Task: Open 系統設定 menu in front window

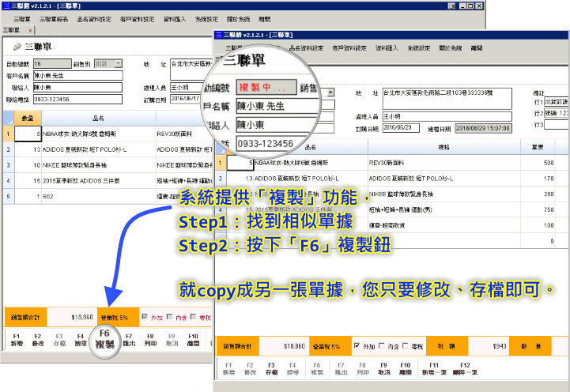Action: (419, 48)
